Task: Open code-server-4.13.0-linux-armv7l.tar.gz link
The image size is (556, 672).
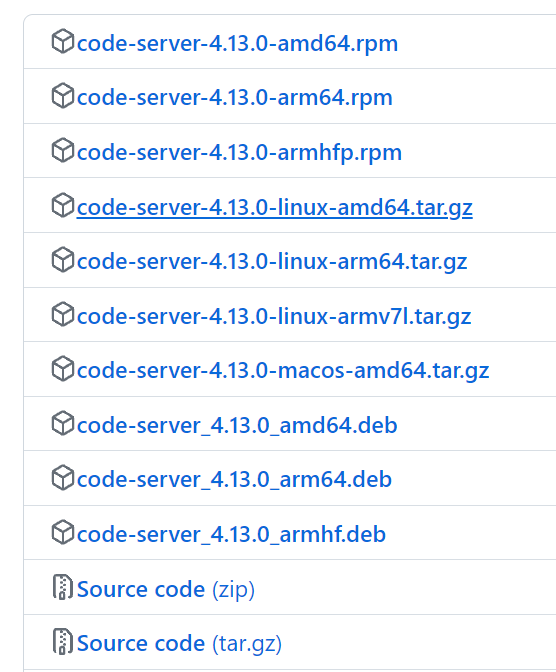Action: click(x=274, y=316)
